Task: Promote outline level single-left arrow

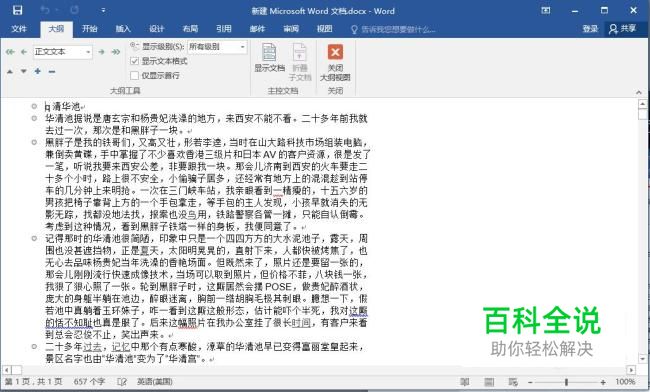Action: 24,52
